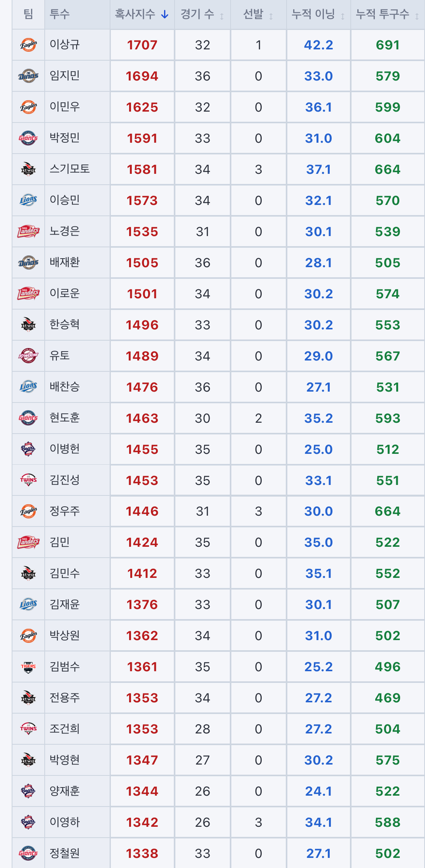Click the kt wiz logo beside 스기모토
The image size is (425, 868).
point(28,169)
